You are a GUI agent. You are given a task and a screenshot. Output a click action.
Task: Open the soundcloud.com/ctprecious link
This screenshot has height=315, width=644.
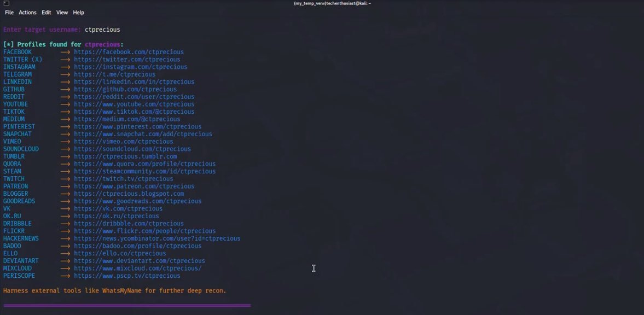tap(132, 149)
